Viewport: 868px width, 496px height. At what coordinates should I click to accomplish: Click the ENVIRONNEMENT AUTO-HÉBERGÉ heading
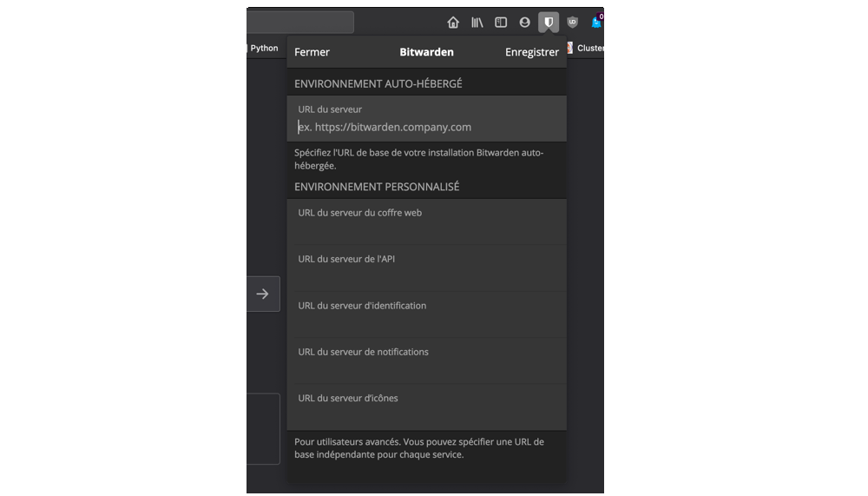pos(378,83)
